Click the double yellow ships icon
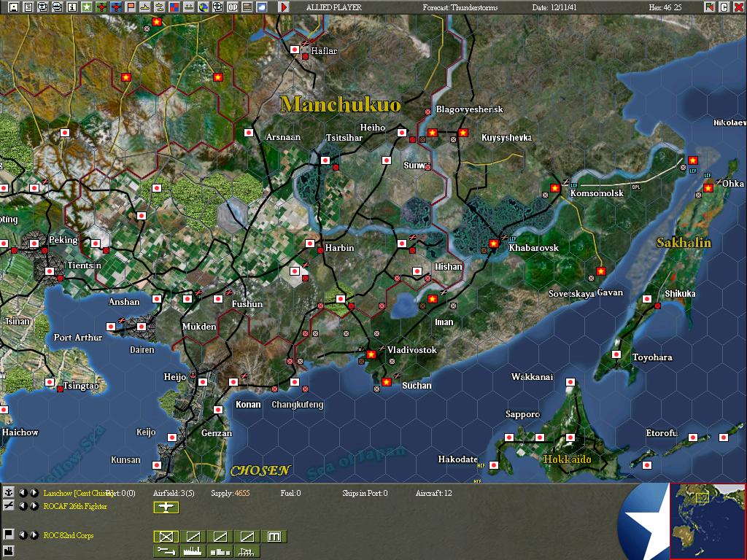This screenshot has width=747, height=560. pos(160,7)
